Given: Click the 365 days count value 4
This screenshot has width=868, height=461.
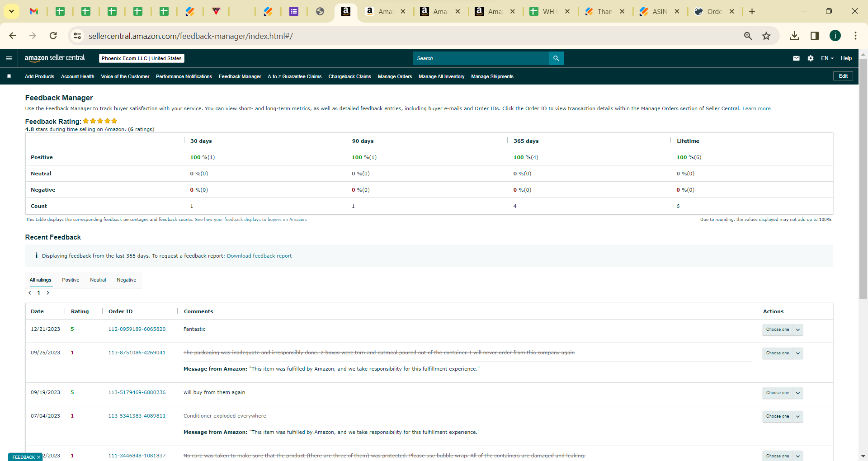Looking at the screenshot, I should pos(515,207).
